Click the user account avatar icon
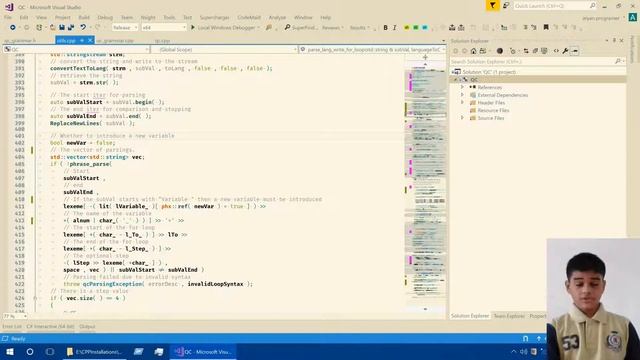 [633, 18]
